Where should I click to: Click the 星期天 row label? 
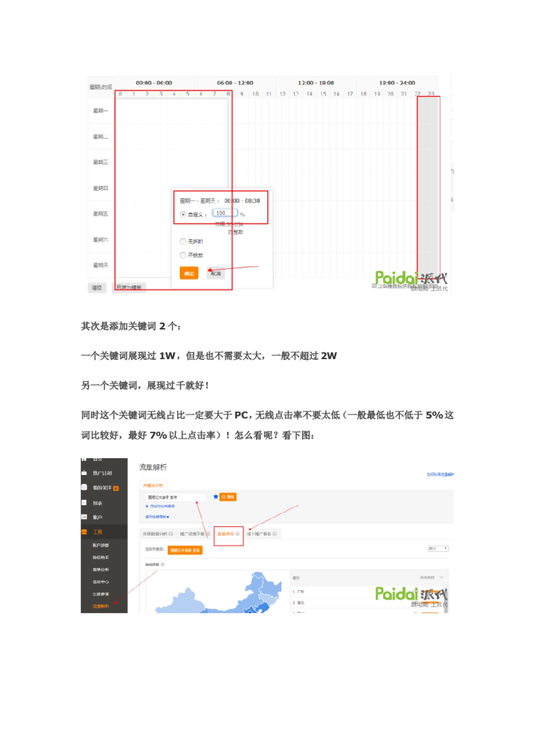(101, 265)
